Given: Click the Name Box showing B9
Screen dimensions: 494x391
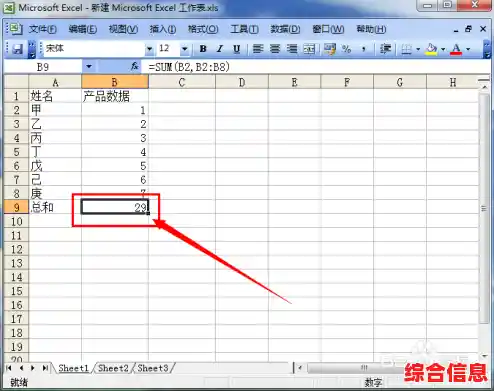Looking at the screenshot, I should (43, 67).
